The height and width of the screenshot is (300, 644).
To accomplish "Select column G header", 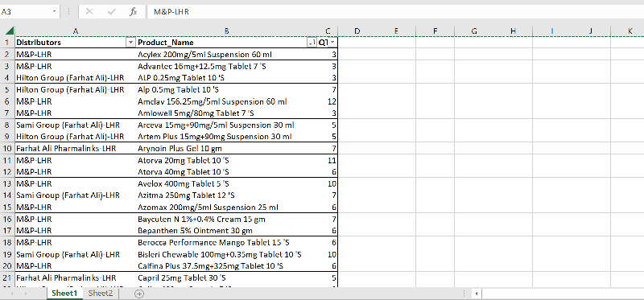I will 474,31.
